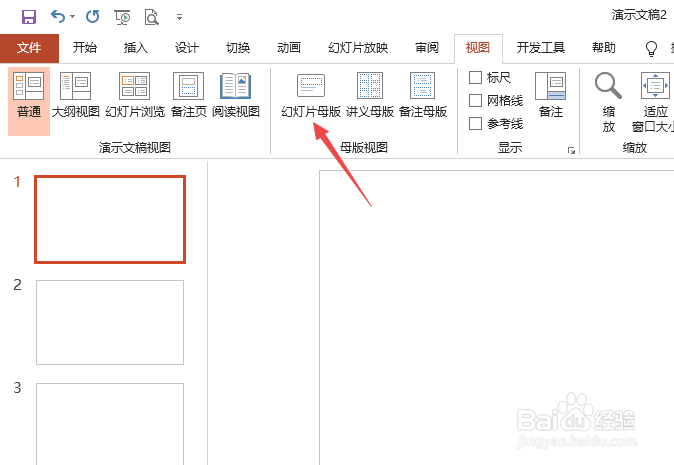The image size is (674, 465).
Task: Enable the 参考线 guides checkbox
Action: (475, 124)
